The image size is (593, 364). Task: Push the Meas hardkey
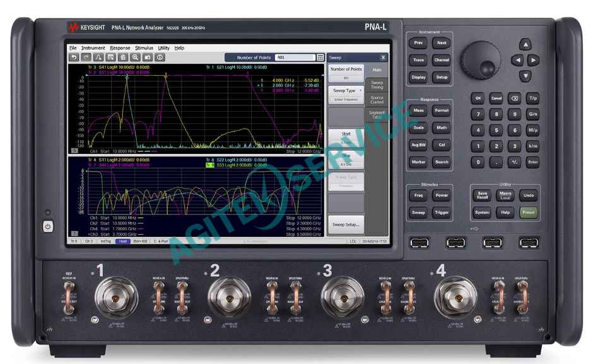[x=418, y=110]
